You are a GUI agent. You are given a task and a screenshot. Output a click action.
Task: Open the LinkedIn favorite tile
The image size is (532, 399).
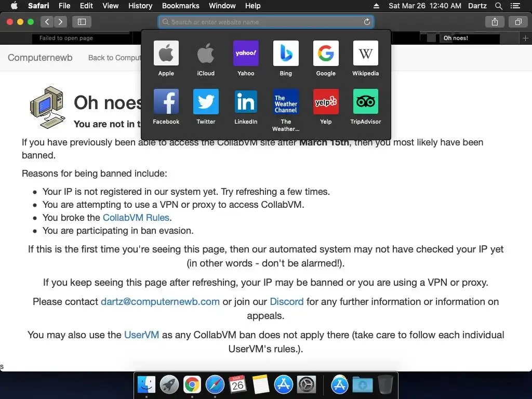click(246, 101)
